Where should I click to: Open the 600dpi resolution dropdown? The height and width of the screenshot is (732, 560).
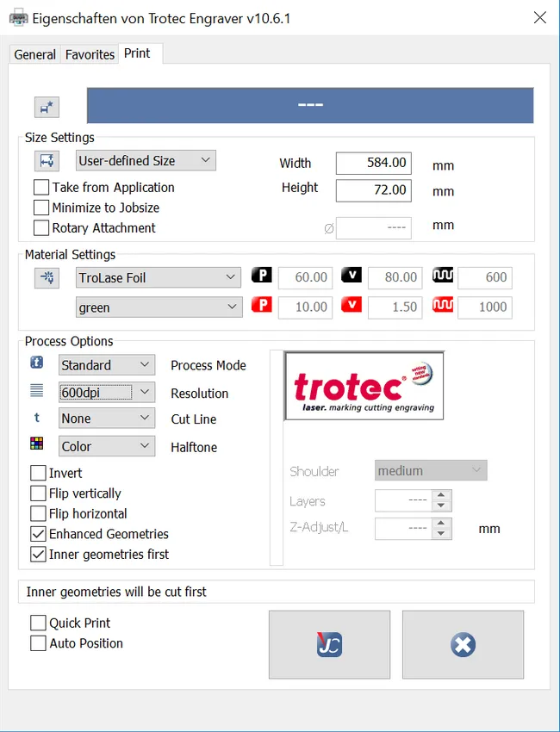[x=107, y=392]
